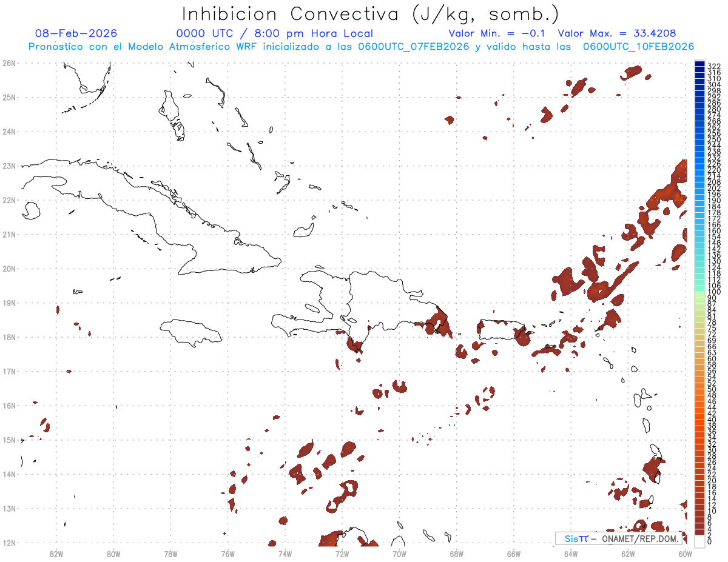This screenshot has height=562, width=728.
Task: Click the colorbar value label 100
Action: pos(714,292)
